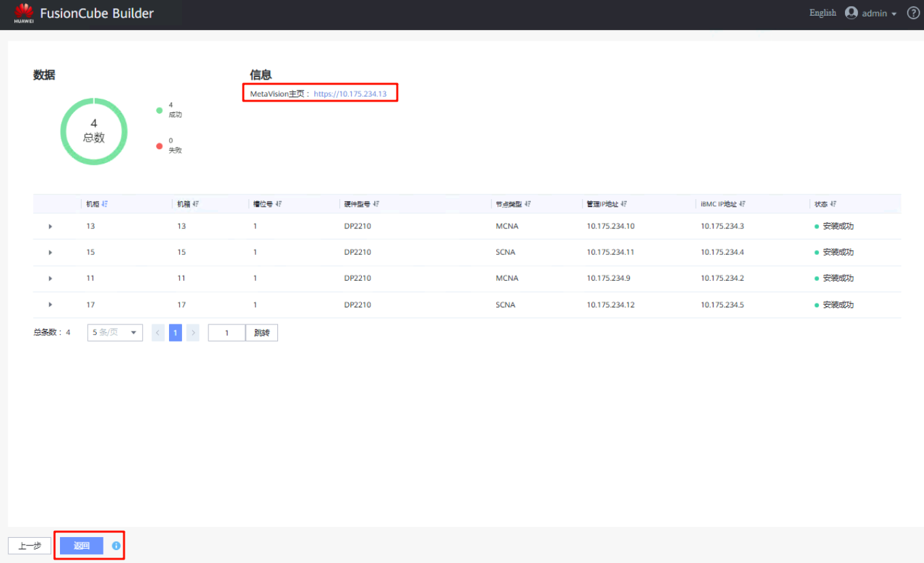Click the page number jump input field
Viewport: 924px width, 563px height.
pos(226,333)
